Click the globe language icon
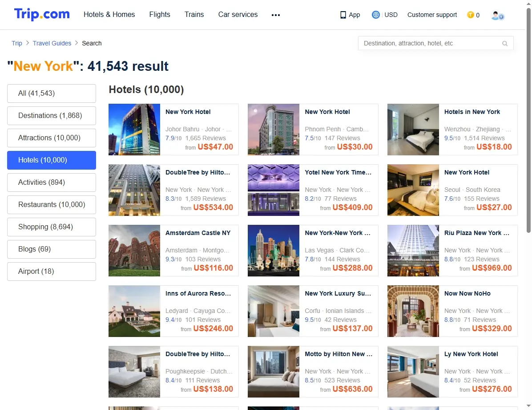 [x=375, y=15]
